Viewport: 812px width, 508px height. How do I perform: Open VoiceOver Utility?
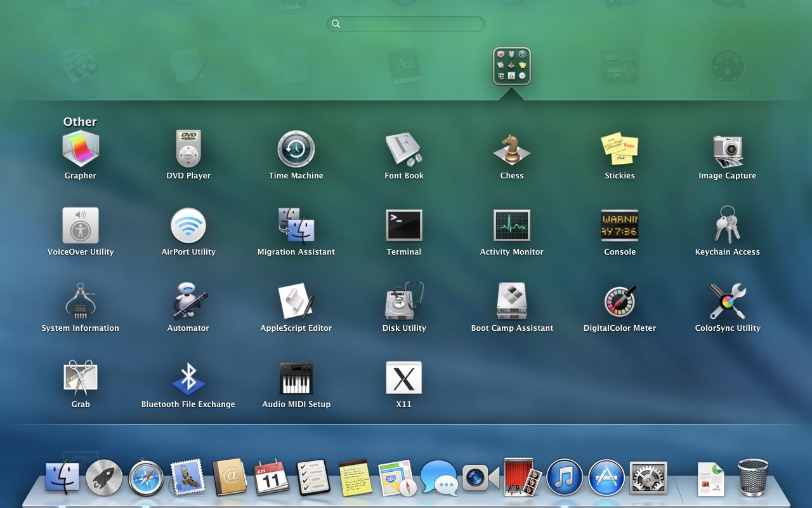[81, 225]
